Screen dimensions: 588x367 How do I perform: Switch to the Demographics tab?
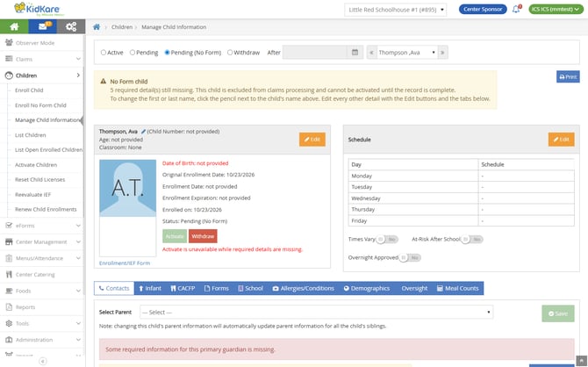click(x=367, y=288)
